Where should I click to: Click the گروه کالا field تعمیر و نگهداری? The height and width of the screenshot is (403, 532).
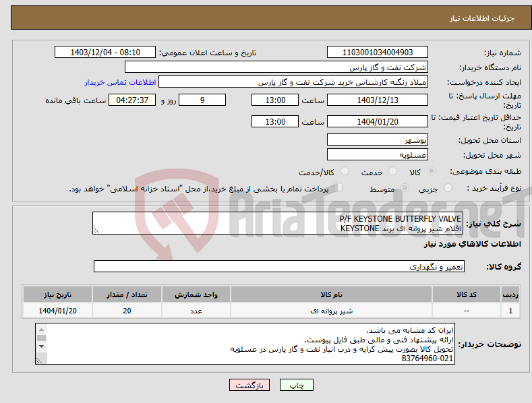point(279,267)
